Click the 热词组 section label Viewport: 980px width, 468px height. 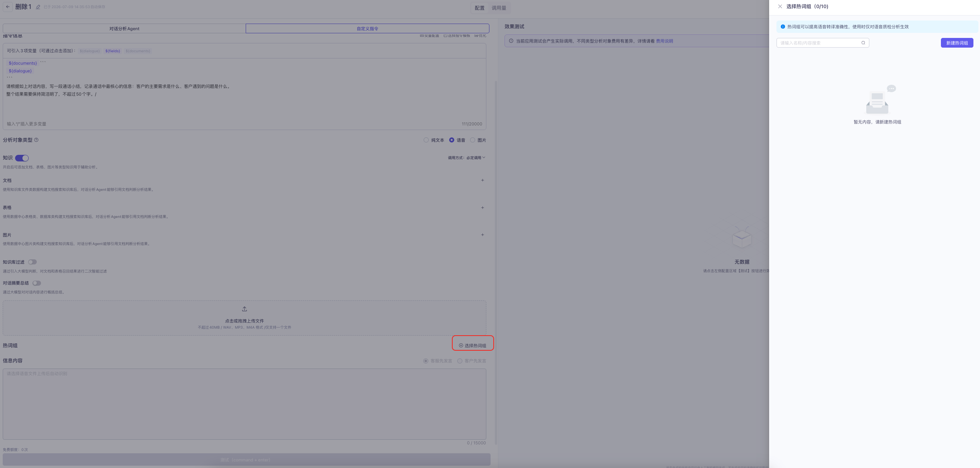(x=10, y=346)
